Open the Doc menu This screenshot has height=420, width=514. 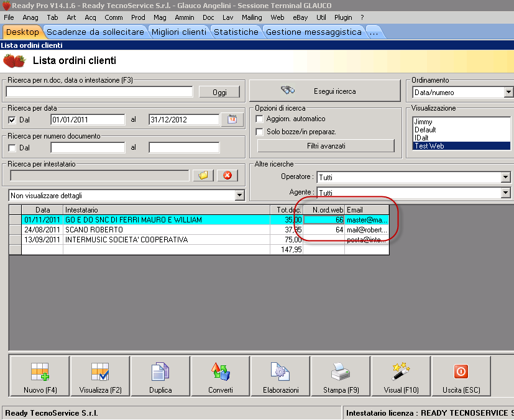208,17
